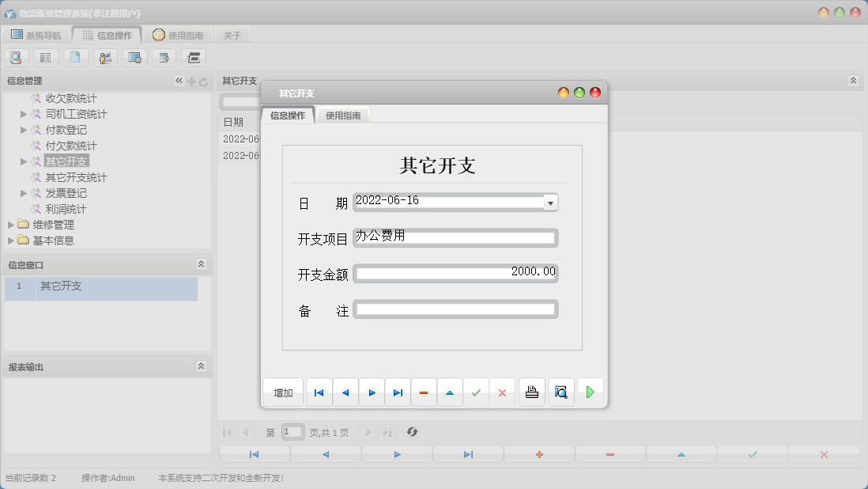
Task: Click the print icon in the dialog
Action: click(530, 392)
